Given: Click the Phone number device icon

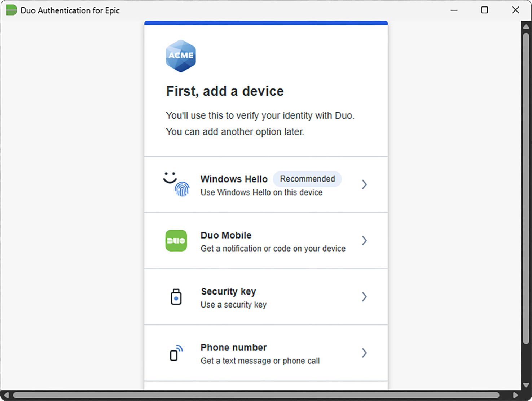Looking at the screenshot, I should [176, 353].
